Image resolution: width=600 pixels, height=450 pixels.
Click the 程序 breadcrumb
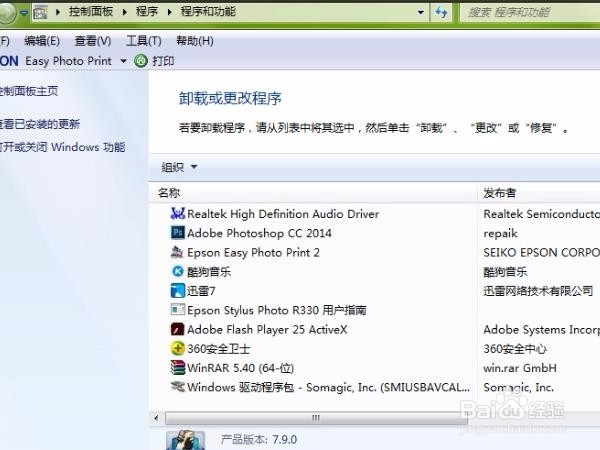[x=147, y=12]
